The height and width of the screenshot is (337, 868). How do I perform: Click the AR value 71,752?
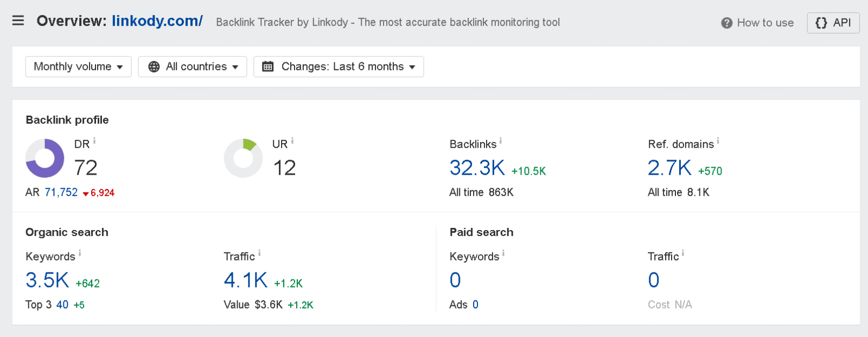(x=61, y=193)
